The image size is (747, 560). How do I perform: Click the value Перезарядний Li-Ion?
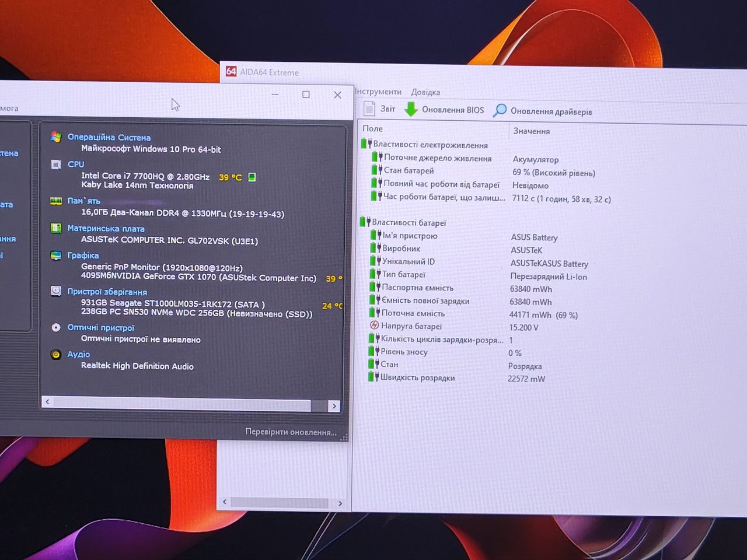tap(549, 276)
